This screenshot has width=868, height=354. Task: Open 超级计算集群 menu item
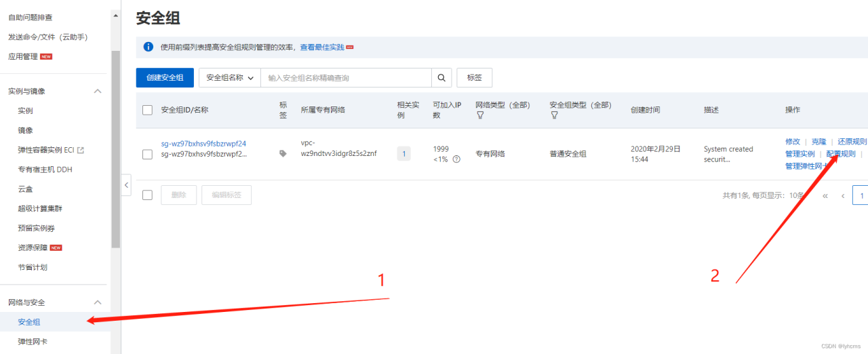point(40,209)
